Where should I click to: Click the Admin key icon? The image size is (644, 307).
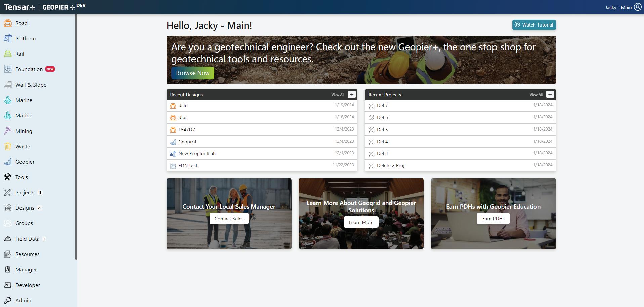click(8, 300)
